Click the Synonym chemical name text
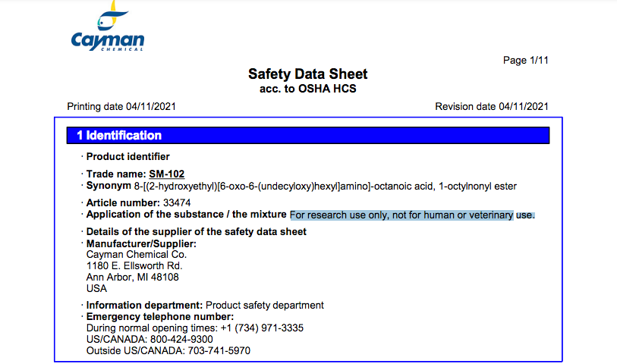Image resolution: width=617 pixels, height=364 pixels. point(325,187)
